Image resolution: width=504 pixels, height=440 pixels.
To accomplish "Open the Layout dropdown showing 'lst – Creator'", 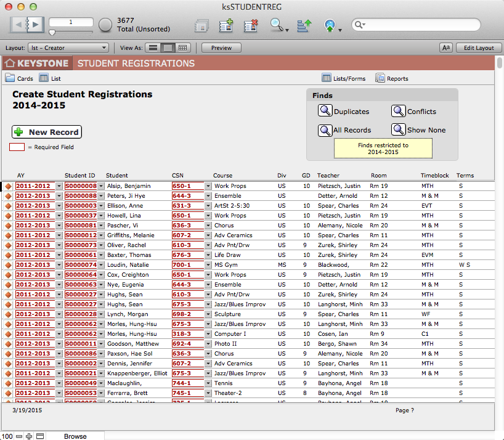I will click(68, 48).
